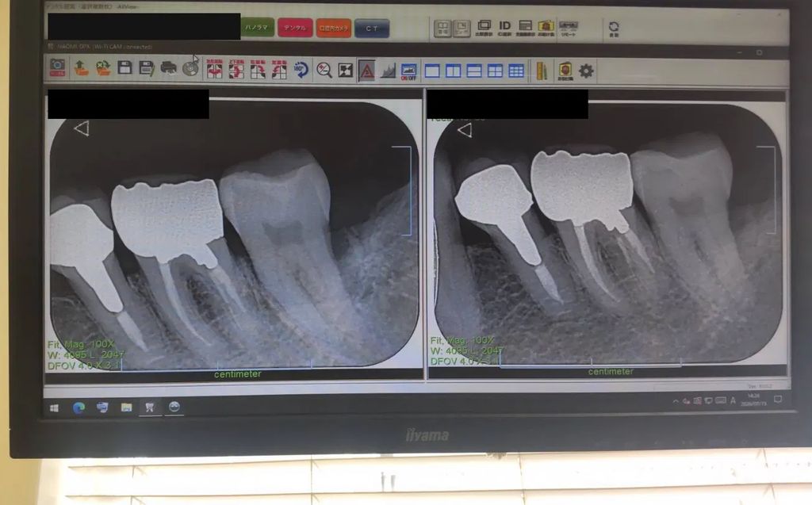The height and width of the screenshot is (505, 812).
Task: Click the yellow folder patient icon in top bar
Action: point(546,28)
